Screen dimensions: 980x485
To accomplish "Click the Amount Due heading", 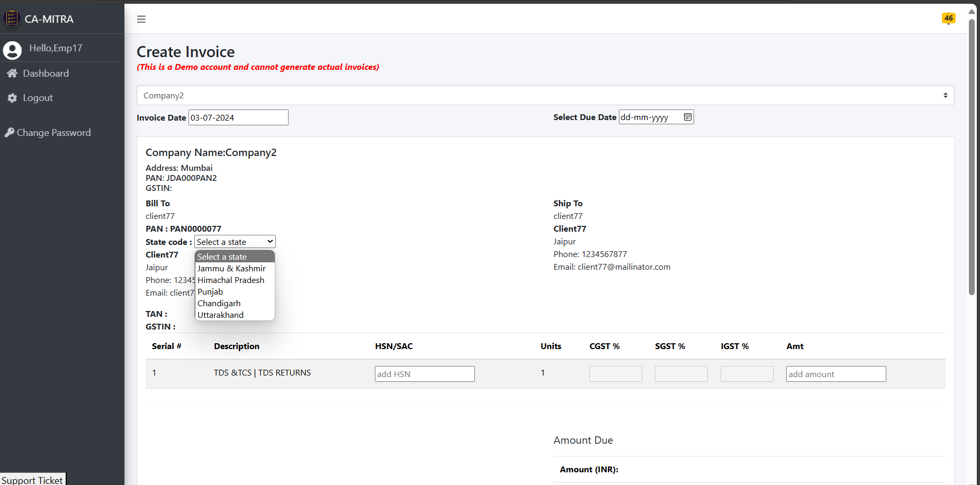I will [583, 440].
